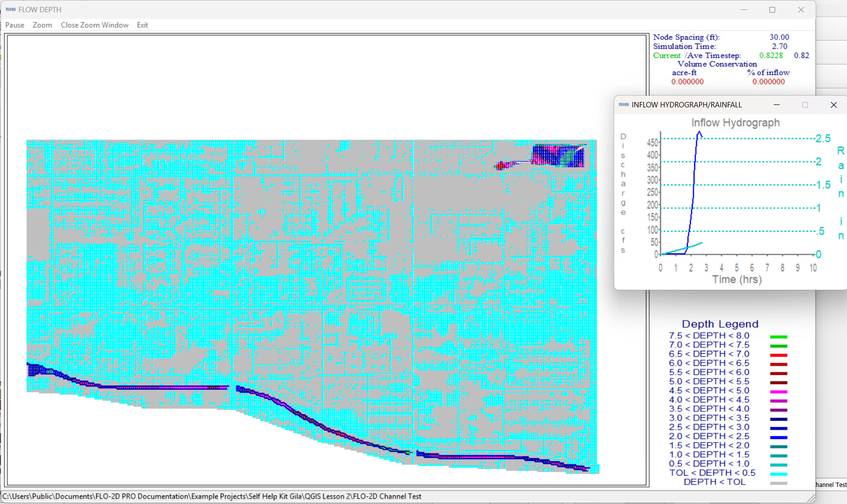
Task: Click the cyan TOL < DEPTH < 0.5 swatch
Action: tap(778, 474)
